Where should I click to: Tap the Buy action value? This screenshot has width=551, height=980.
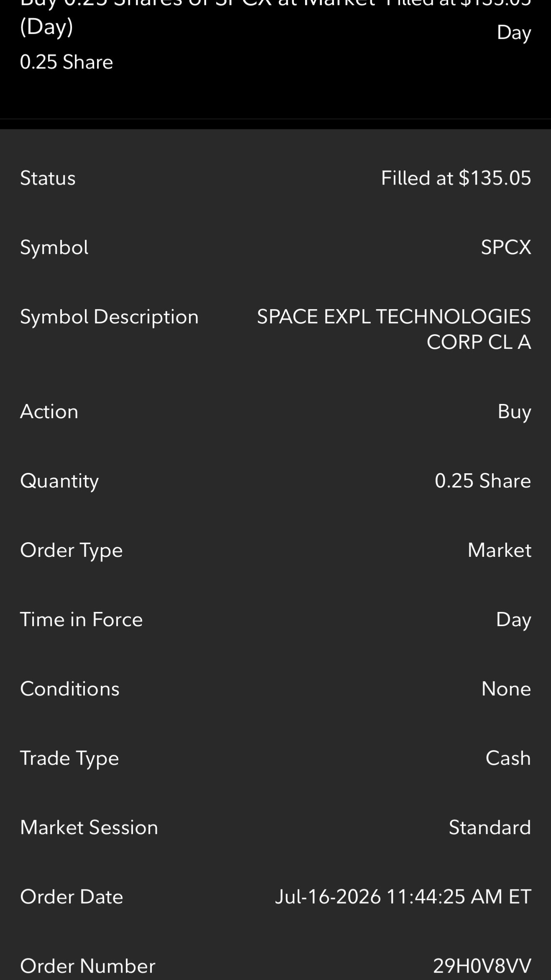[x=514, y=412]
